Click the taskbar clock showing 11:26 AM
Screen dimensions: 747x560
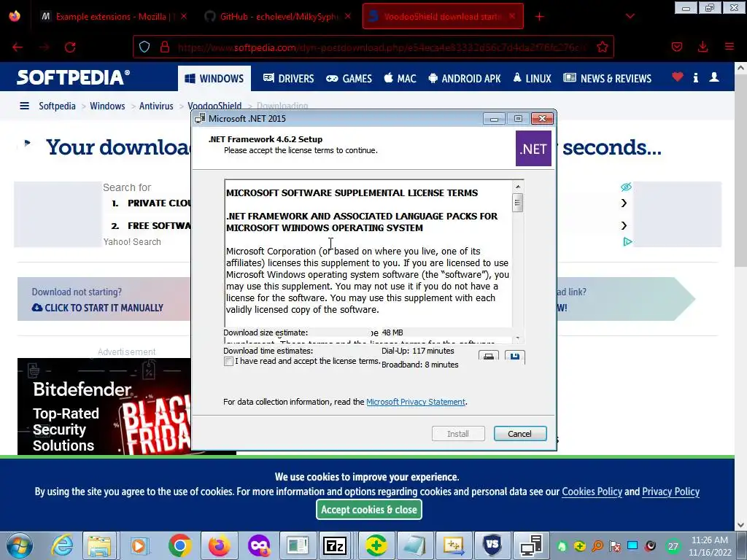coord(709,545)
